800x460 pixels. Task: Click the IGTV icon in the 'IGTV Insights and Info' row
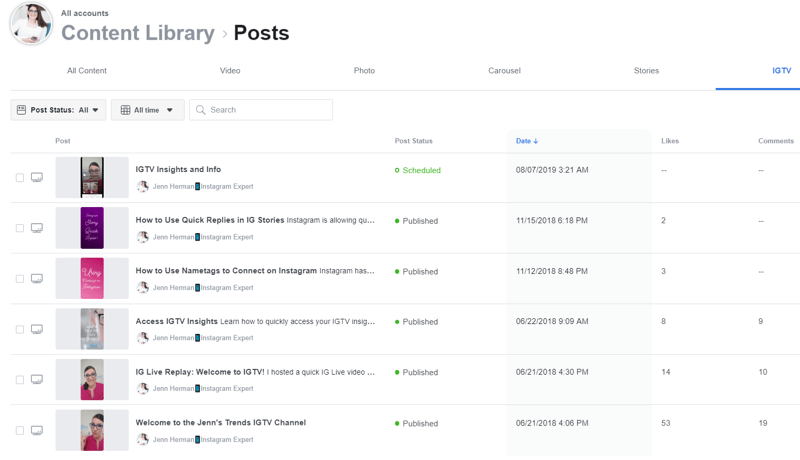coord(37,177)
